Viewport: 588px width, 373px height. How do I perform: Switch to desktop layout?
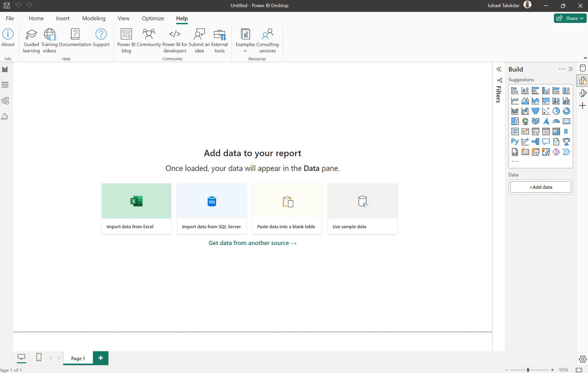pos(22,357)
